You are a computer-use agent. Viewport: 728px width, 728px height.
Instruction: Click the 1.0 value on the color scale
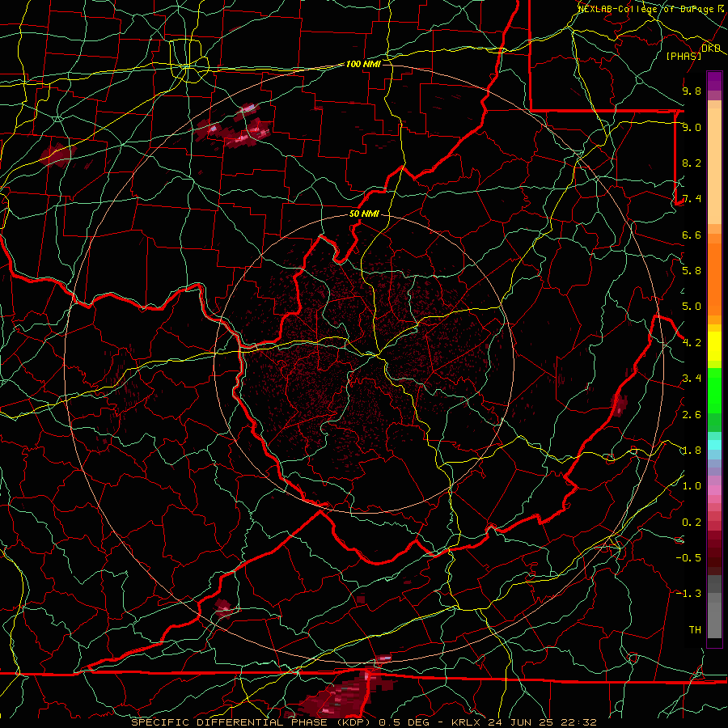[x=692, y=486]
